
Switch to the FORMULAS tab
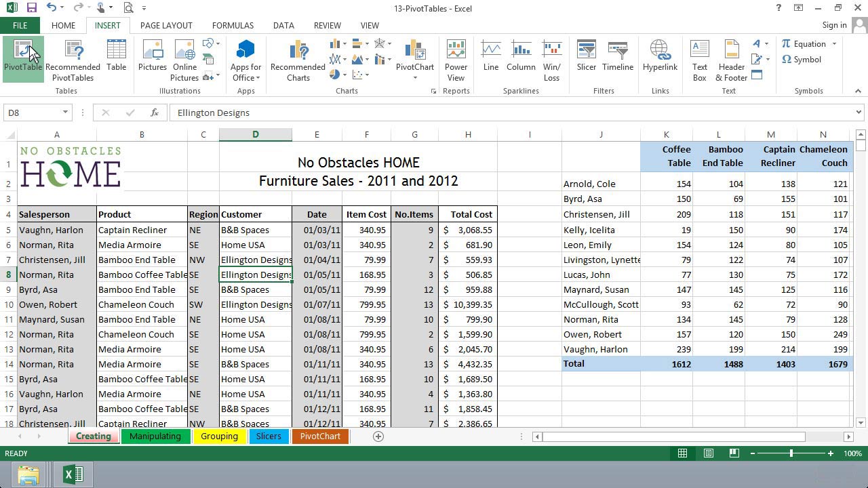pyautogui.click(x=233, y=25)
